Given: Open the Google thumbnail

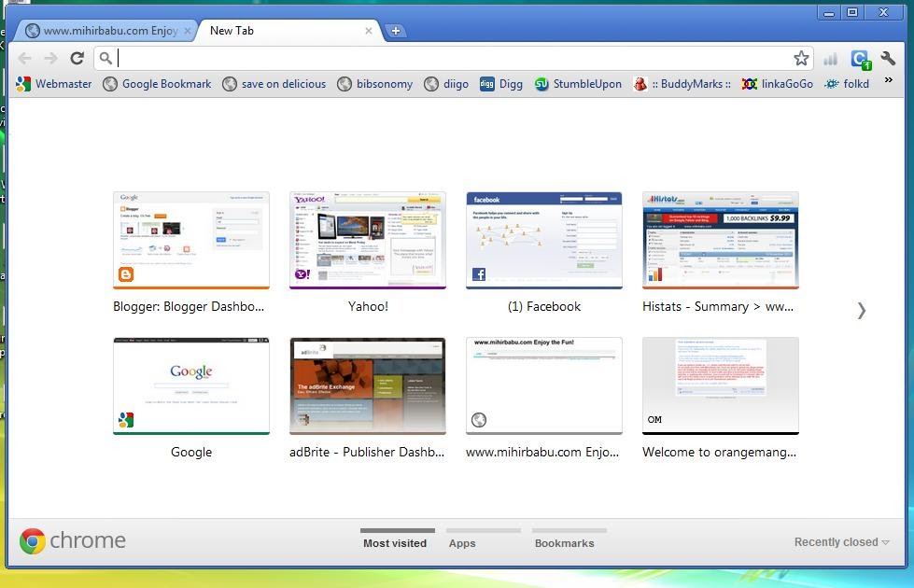Looking at the screenshot, I should point(191,385).
